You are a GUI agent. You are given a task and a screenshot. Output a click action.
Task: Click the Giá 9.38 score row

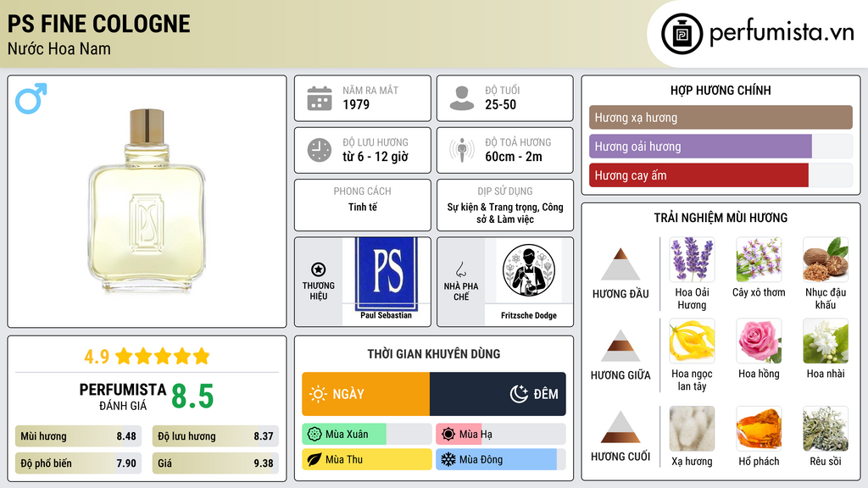click(215, 463)
